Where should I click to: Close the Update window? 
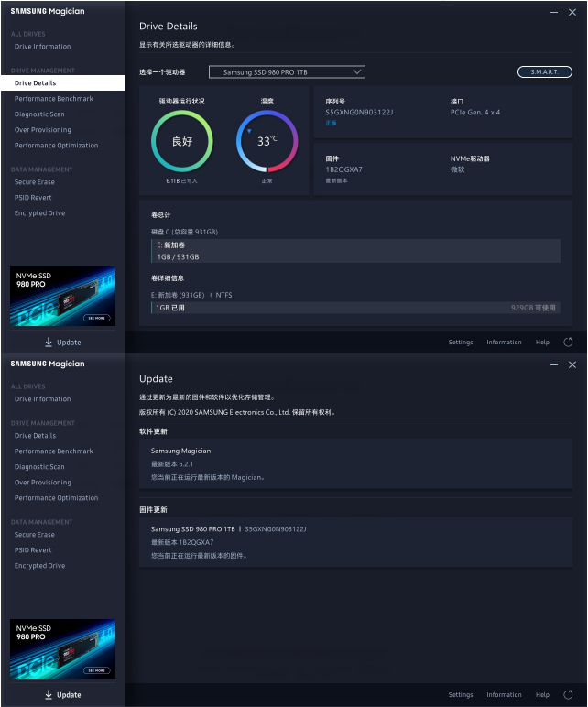(x=572, y=364)
